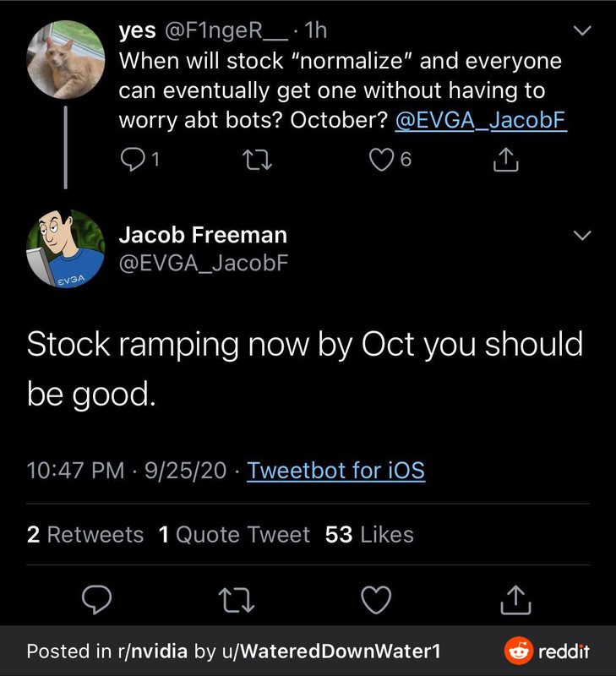Open Jacob Freeman's cartoon avatar
Viewport: 616px width, 676px height.
click(x=65, y=248)
